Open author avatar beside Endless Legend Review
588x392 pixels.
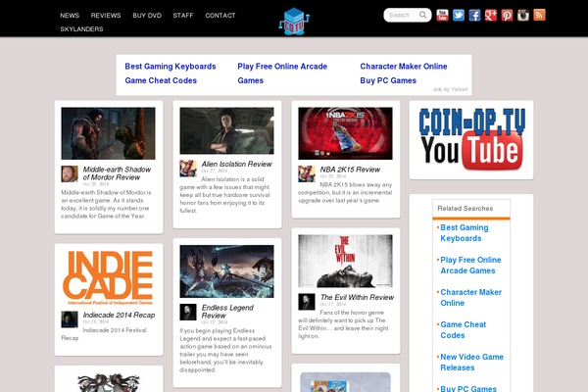click(x=188, y=312)
